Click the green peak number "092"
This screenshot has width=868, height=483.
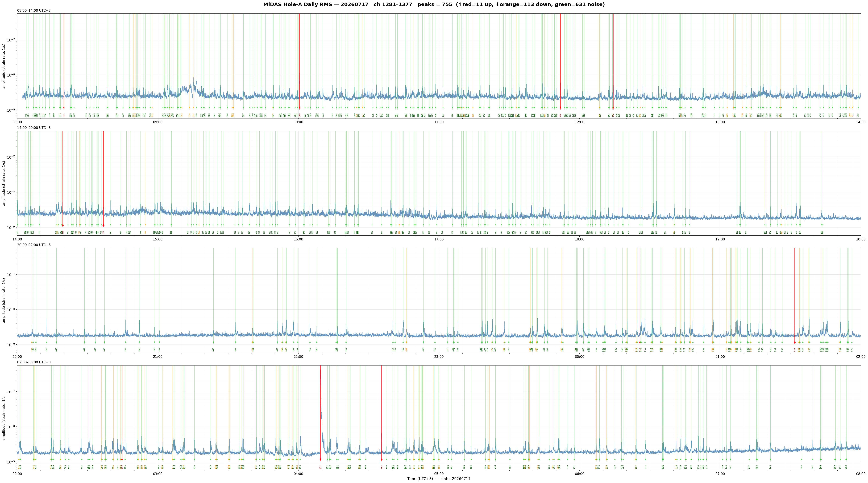(x=323, y=115)
